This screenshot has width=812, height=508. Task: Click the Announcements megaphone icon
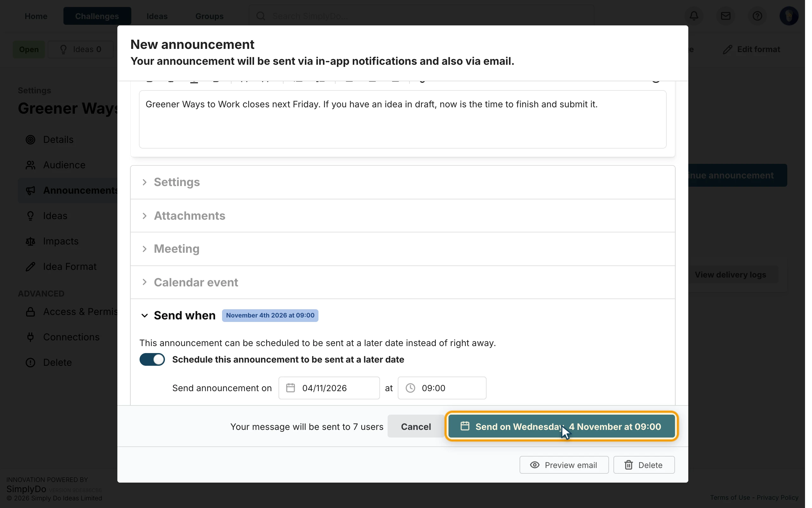30,190
